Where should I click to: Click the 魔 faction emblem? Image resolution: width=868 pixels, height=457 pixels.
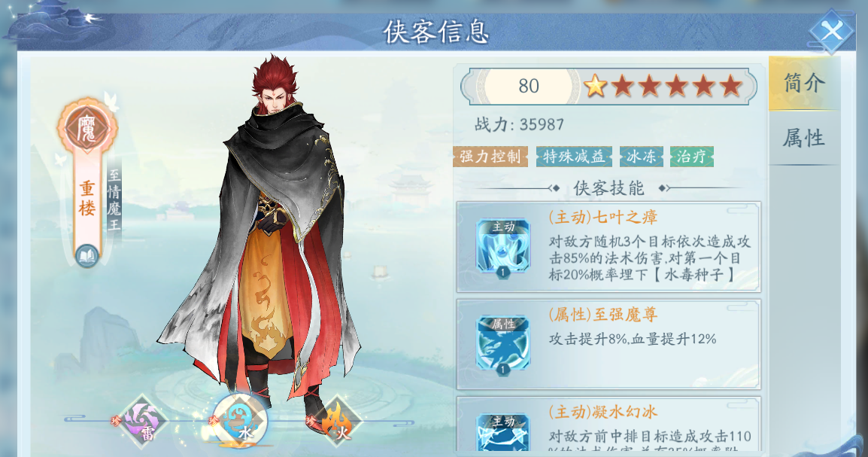click(x=87, y=129)
